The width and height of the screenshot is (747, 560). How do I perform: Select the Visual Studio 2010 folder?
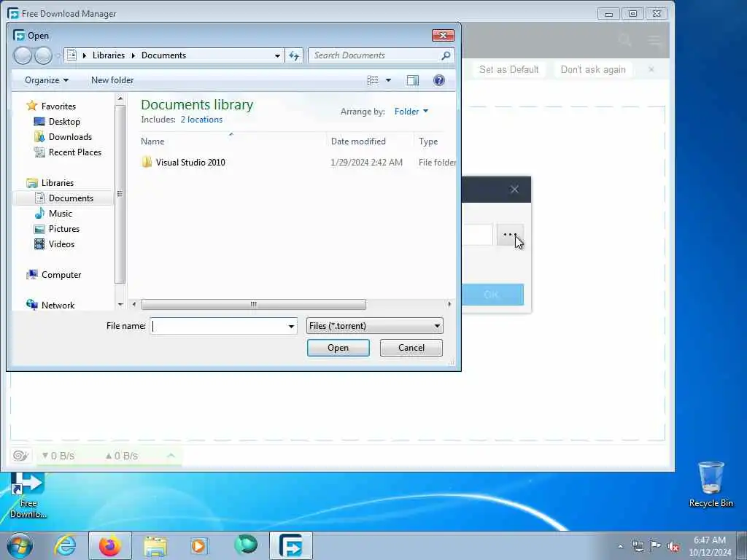click(x=190, y=163)
